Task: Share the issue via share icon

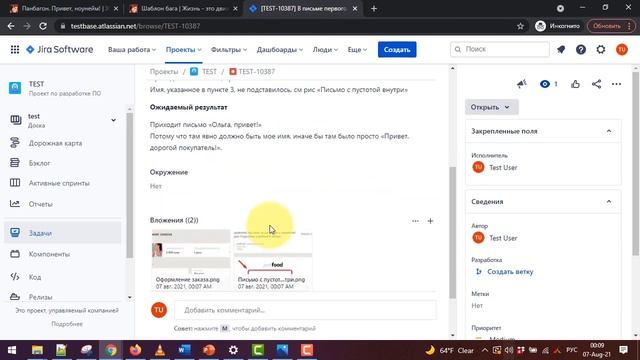Action: (x=596, y=84)
